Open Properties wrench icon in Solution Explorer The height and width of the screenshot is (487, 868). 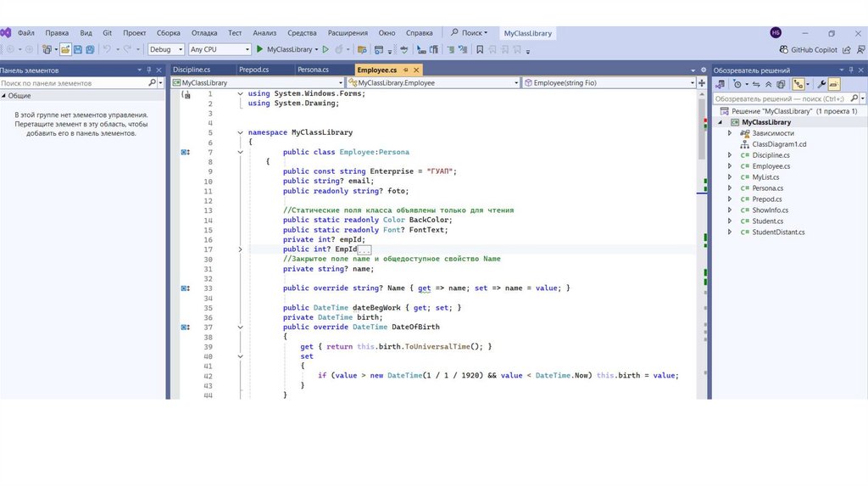coord(821,84)
